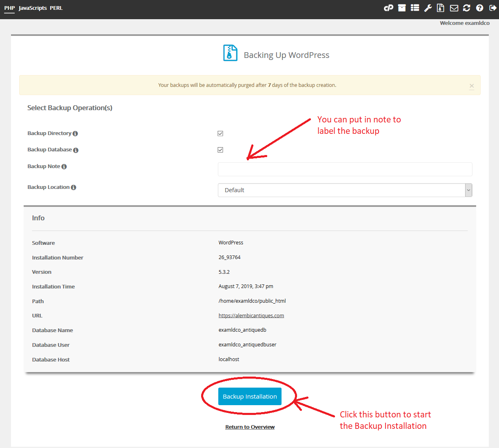Click the sync refresh icon
This screenshot has height=448, width=499.
click(x=467, y=8)
